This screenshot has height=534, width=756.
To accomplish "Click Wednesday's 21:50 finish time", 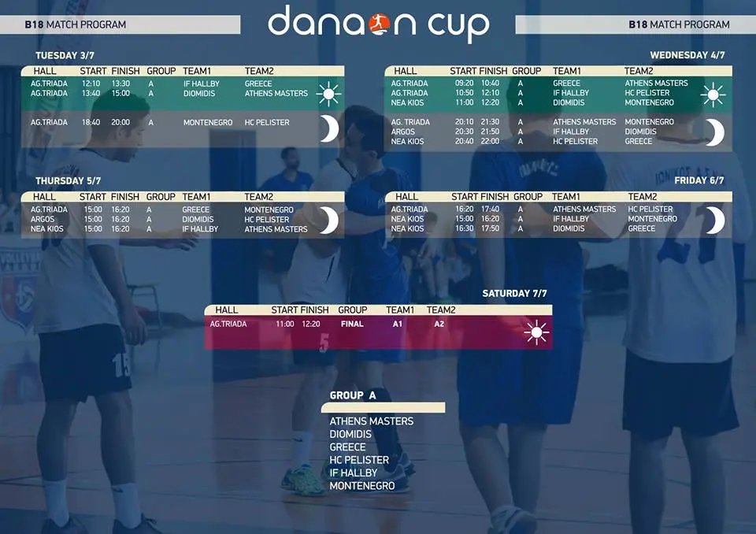I will [x=490, y=132].
